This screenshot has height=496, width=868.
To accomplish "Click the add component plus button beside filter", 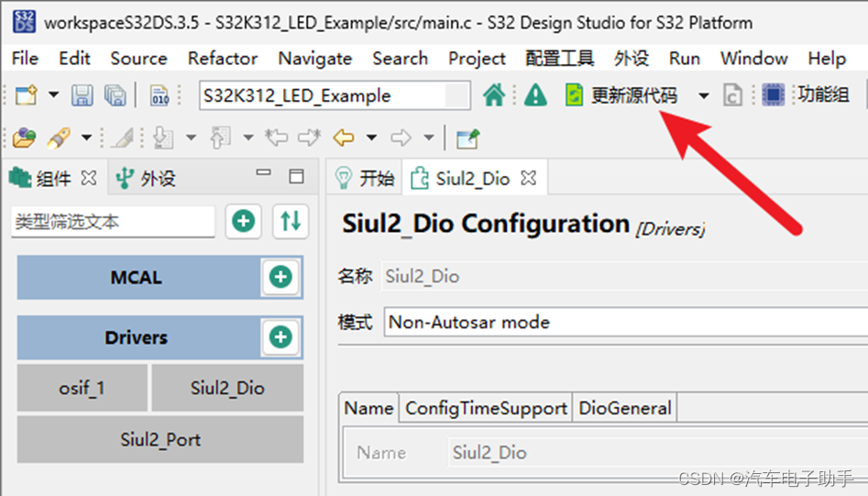I will (244, 221).
